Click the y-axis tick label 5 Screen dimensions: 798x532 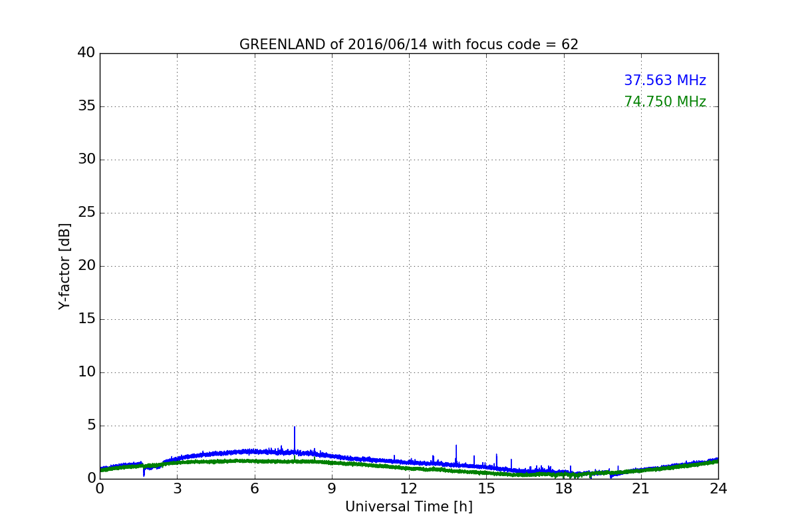tap(91, 426)
